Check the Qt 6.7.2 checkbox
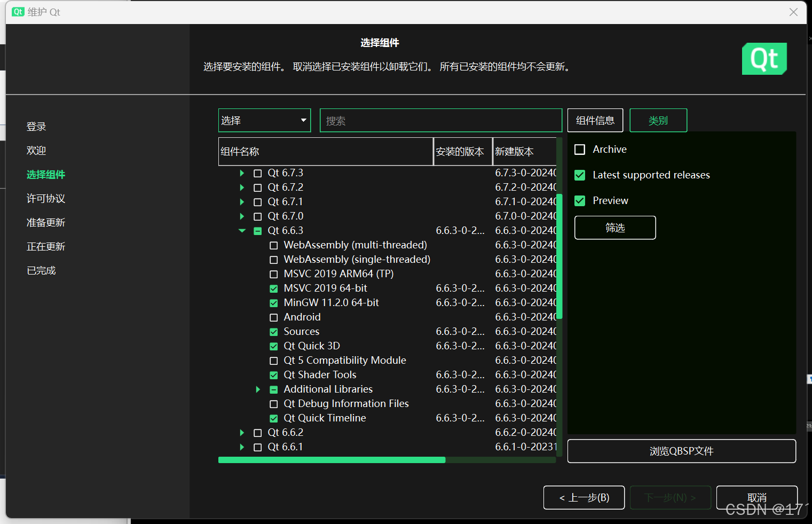Screen dimensions: 812x524 coord(258,187)
